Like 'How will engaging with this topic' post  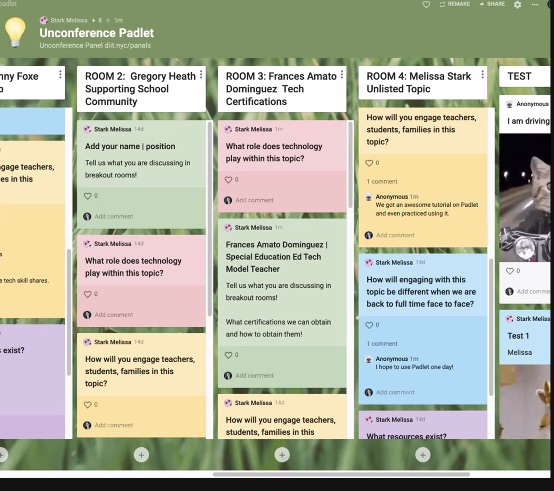[x=369, y=325]
